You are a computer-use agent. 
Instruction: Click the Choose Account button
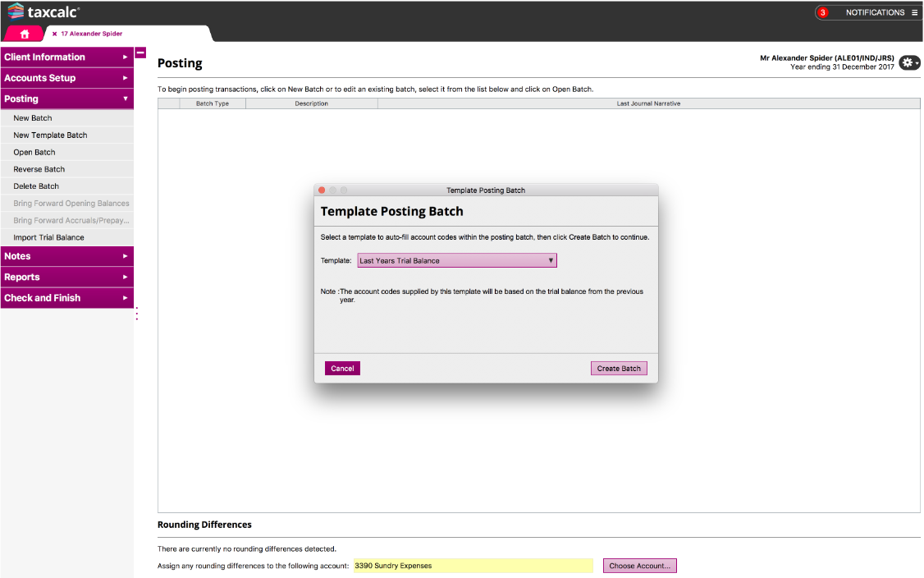639,566
